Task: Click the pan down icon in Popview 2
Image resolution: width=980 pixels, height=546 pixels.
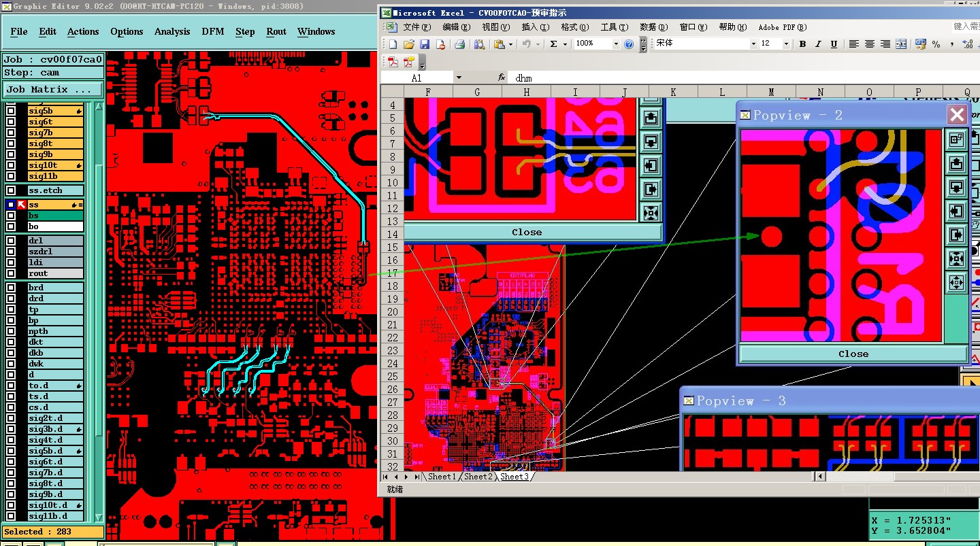Action: click(956, 187)
